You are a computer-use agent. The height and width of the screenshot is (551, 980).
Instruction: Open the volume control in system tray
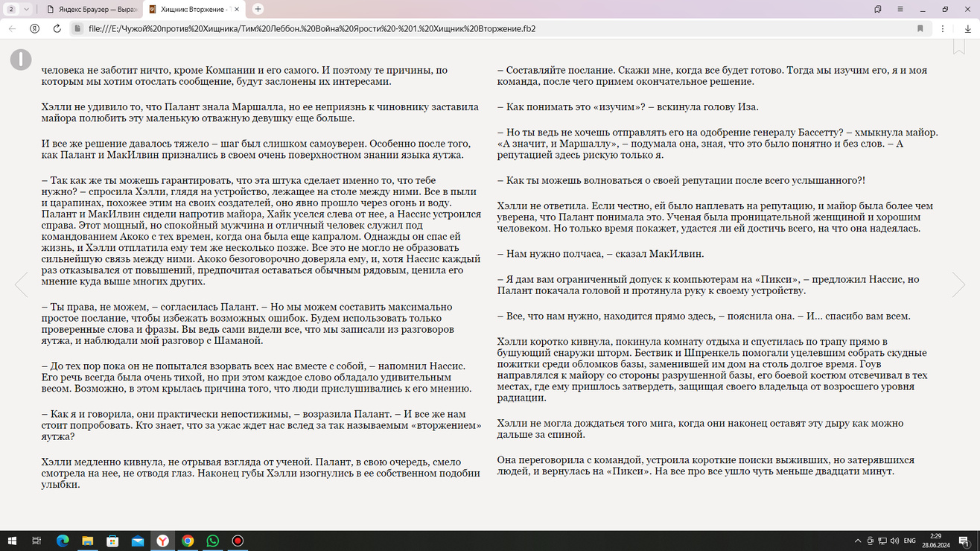[894, 541]
